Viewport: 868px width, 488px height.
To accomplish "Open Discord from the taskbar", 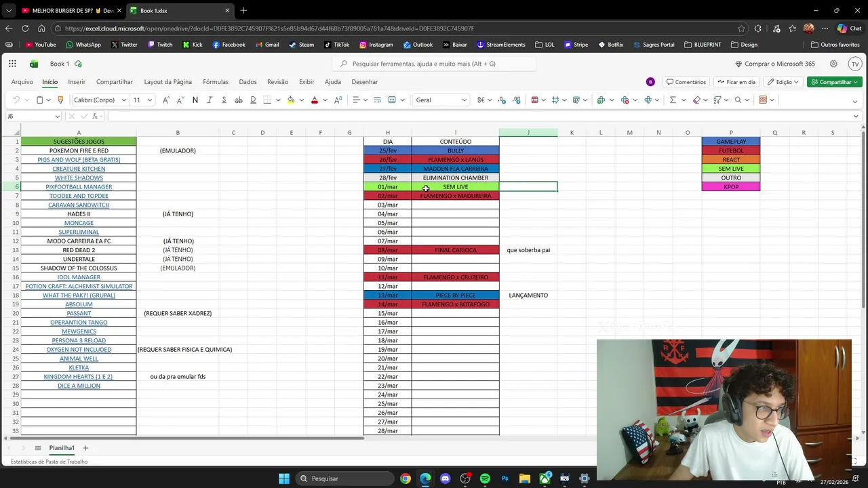I will coord(445,479).
